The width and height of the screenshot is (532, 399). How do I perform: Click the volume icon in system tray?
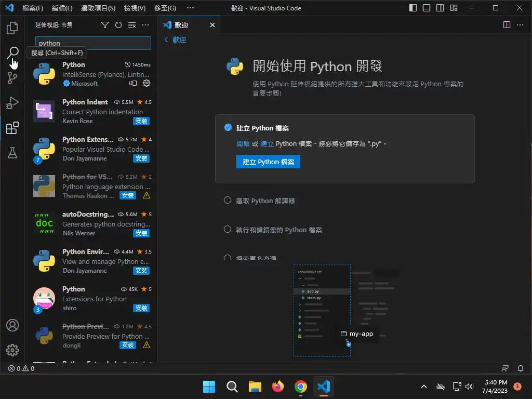[469, 387]
